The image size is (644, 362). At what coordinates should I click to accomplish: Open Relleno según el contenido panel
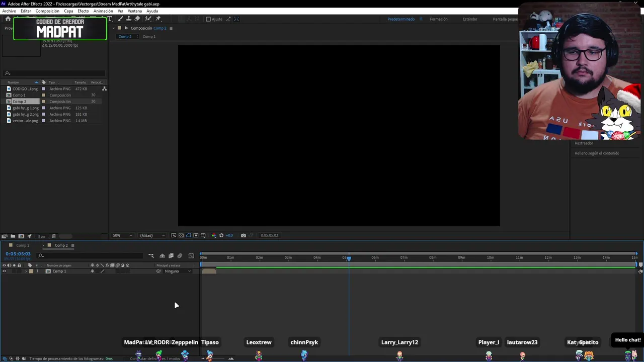pos(597,153)
